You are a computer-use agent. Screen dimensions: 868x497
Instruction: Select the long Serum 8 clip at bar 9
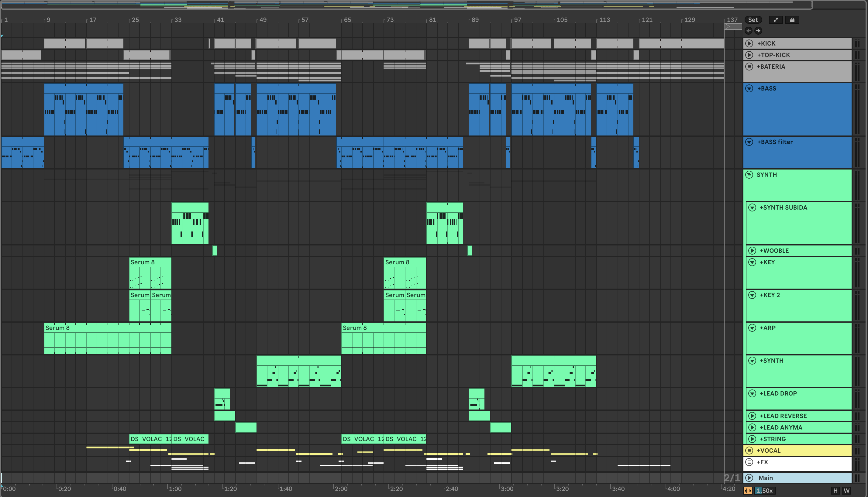click(108, 339)
